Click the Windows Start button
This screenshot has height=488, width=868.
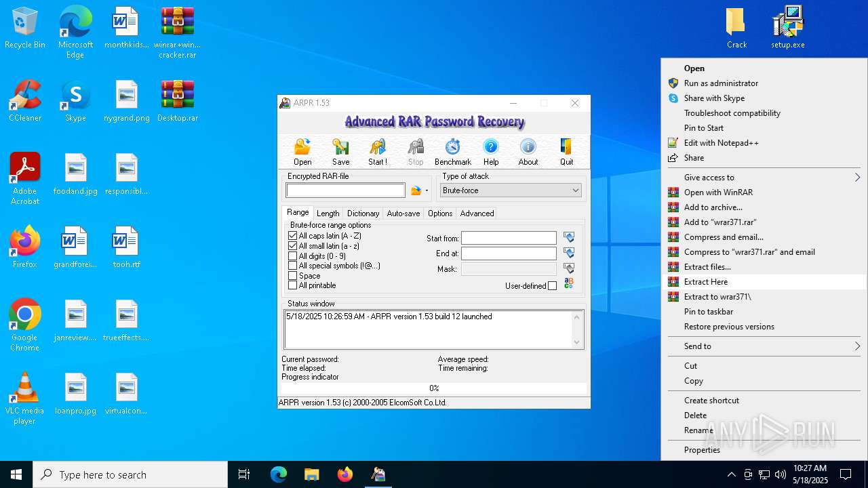[16, 474]
